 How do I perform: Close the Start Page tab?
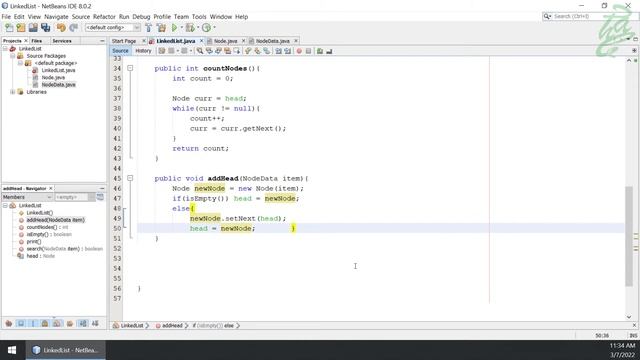(x=144, y=41)
